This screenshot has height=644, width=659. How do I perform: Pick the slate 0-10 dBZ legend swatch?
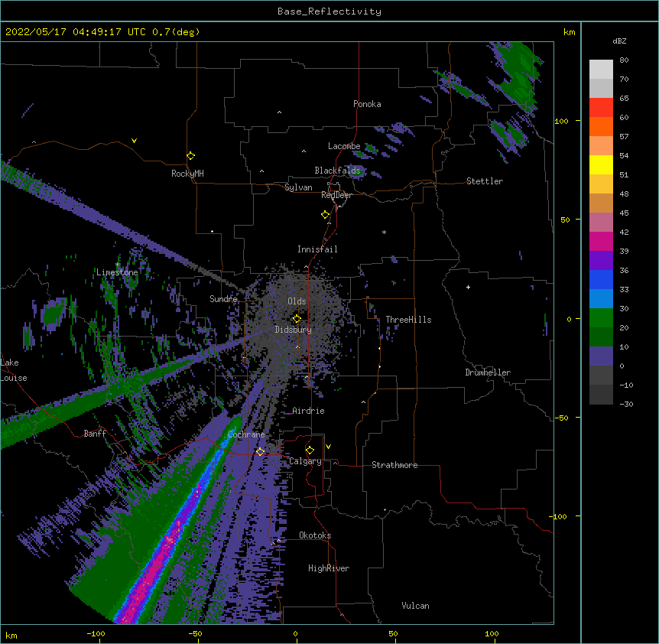pos(601,356)
